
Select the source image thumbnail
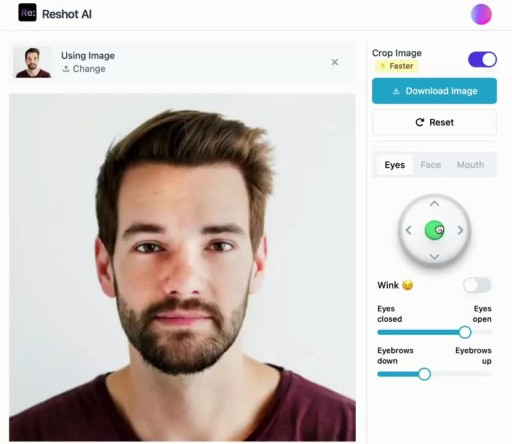pos(33,62)
